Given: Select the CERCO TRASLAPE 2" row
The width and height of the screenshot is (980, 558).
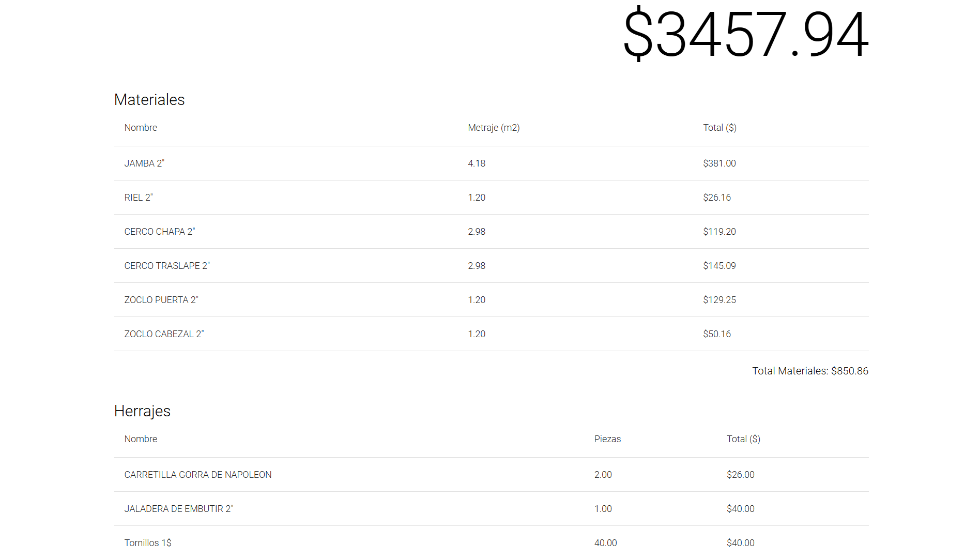Looking at the screenshot, I should [167, 266].
